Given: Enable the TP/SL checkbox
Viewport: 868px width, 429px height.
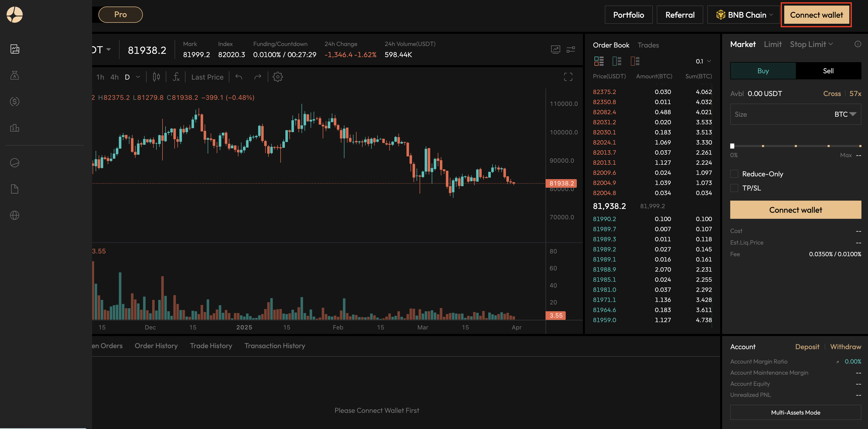Looking at the screenshot, I should click(x=734, y=188).
